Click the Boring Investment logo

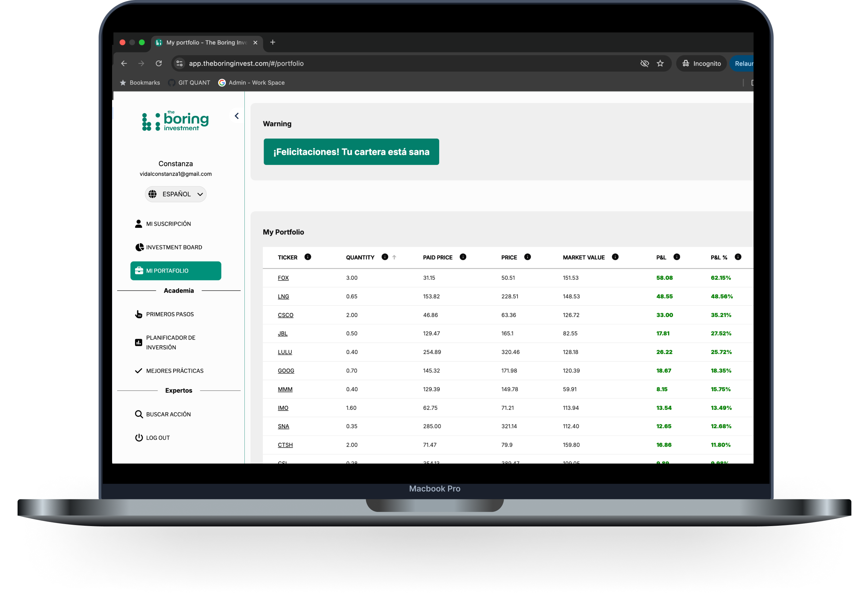175,121
